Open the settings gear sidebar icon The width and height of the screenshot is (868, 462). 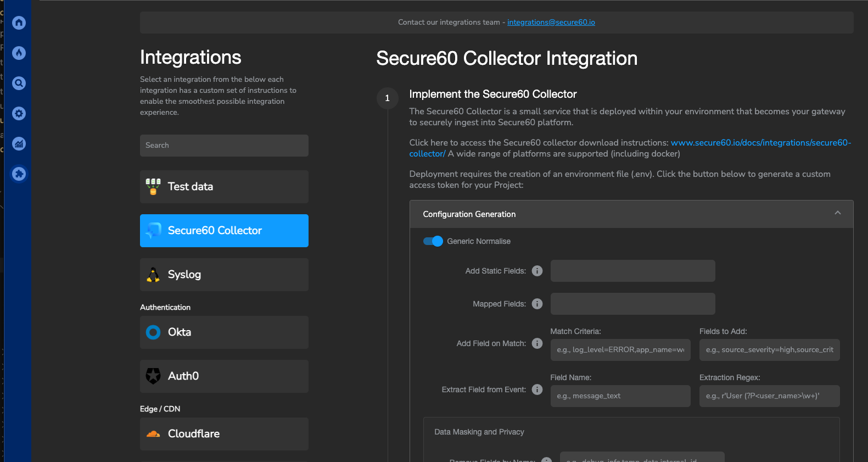coord(19,113)
